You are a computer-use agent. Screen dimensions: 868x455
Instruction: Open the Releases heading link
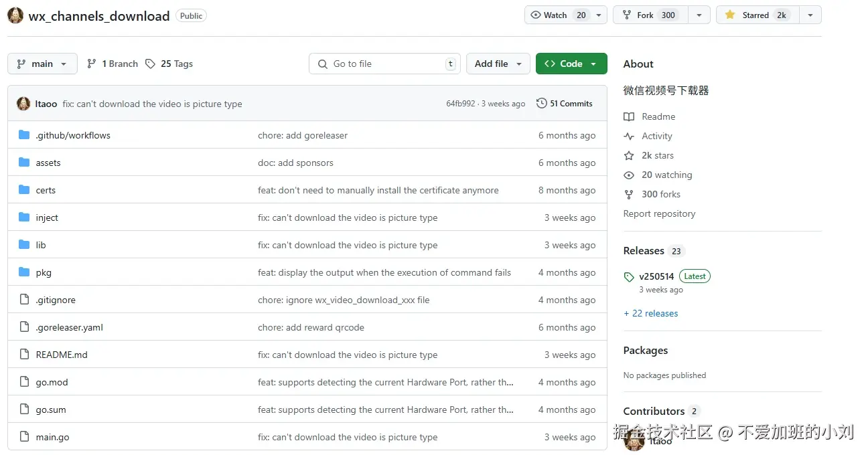click(x=654, y=251)
